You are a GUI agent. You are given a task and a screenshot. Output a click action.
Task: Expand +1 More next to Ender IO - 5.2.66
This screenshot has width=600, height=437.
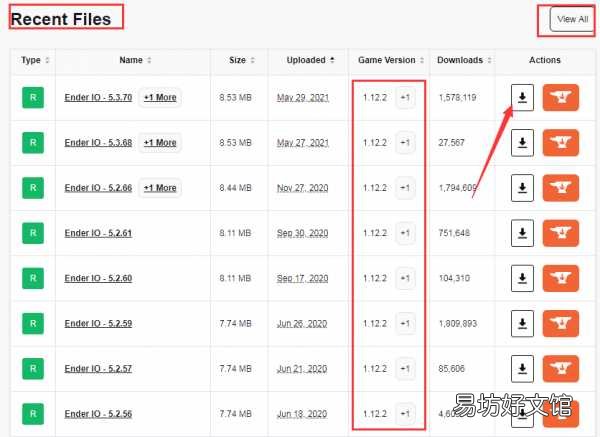click(160, 188)
